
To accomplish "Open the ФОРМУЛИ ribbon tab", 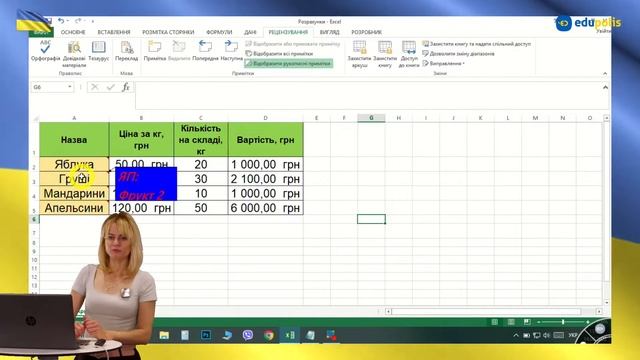I will (x=219, y=32).
